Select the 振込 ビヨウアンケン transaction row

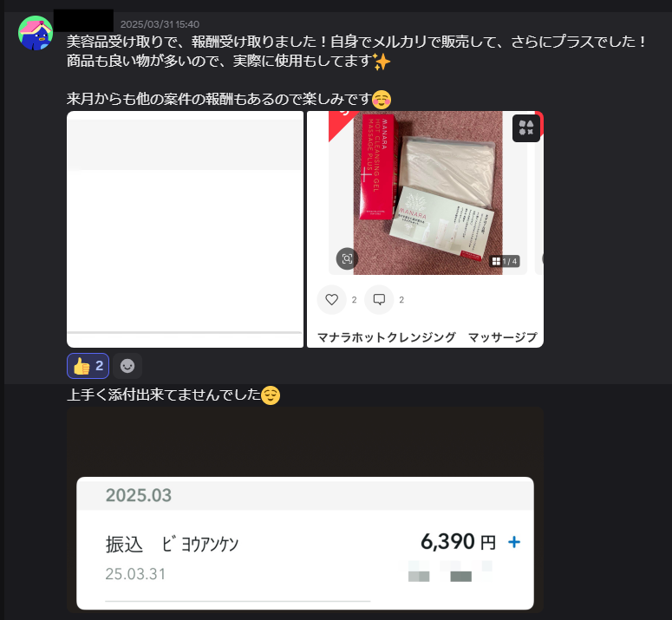pos(305,557)
